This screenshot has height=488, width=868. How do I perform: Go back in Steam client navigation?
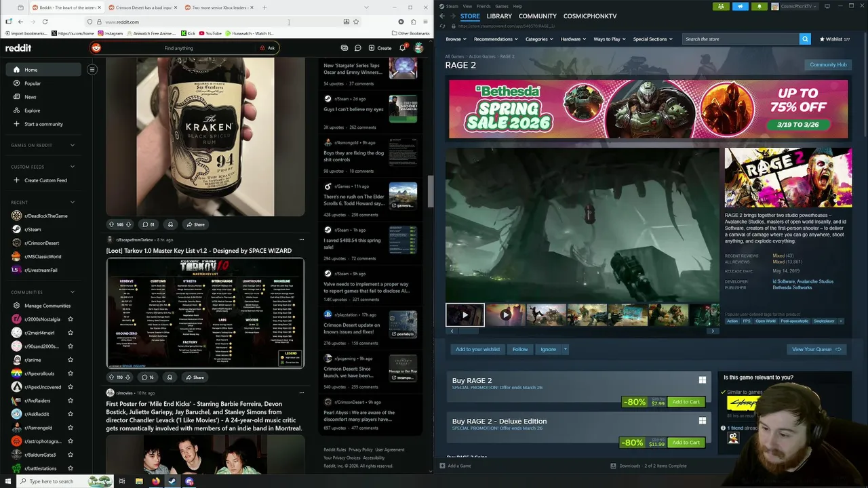pos(442,16)
